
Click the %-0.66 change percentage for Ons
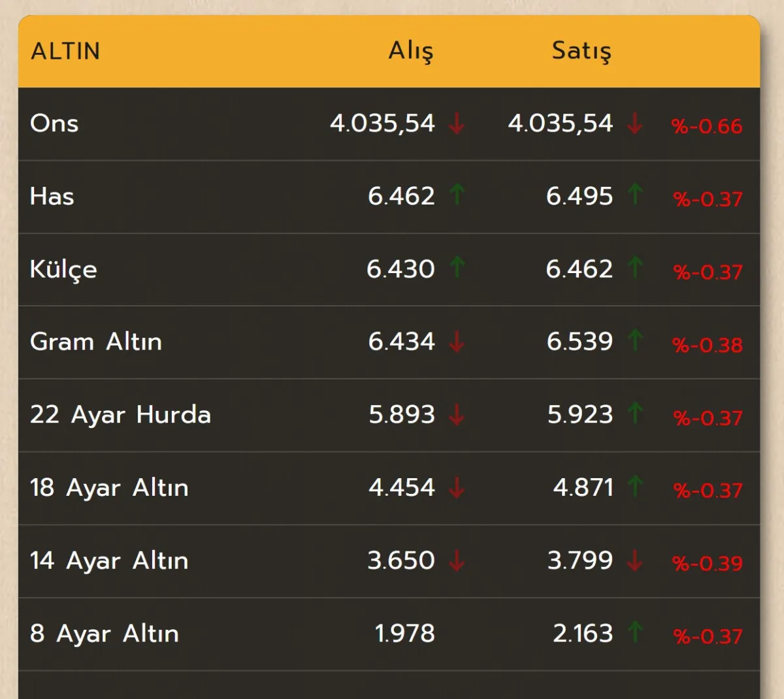[x=707, y=126]
